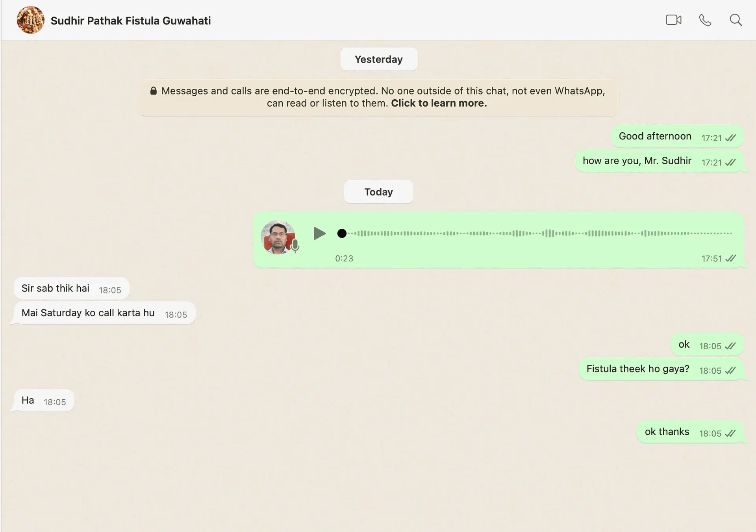Screen dimensions: 756x532
Task: Select the "Good afternoon" message bubble
Action: 655,136
